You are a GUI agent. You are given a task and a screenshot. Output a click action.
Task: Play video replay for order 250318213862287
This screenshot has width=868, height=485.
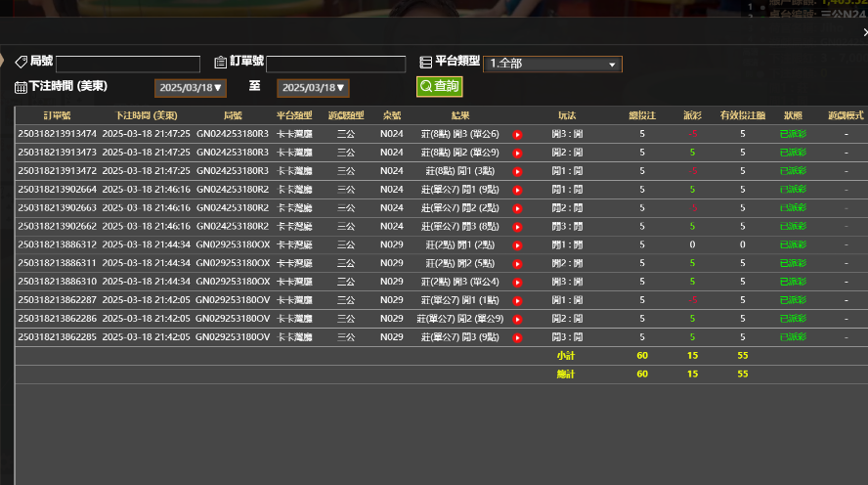(518, 300)
